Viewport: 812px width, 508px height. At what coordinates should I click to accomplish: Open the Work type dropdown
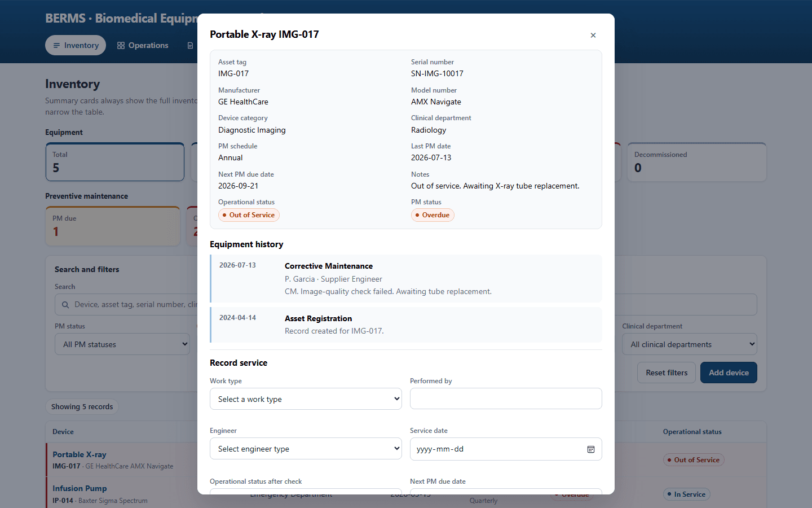pyautogui.click(x=306, y=399)
